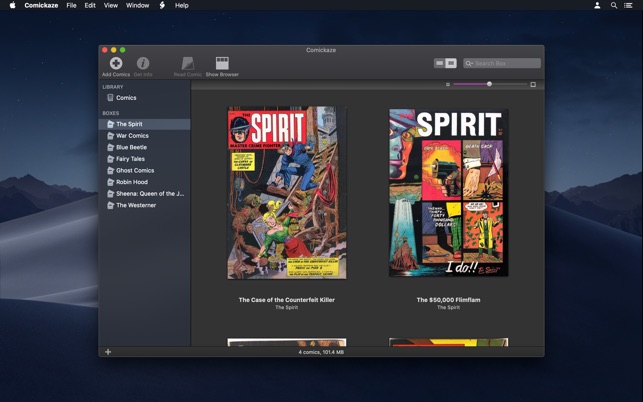Switch to the right view mode toggle
The image size is (643, 402).
pos(451,63)
